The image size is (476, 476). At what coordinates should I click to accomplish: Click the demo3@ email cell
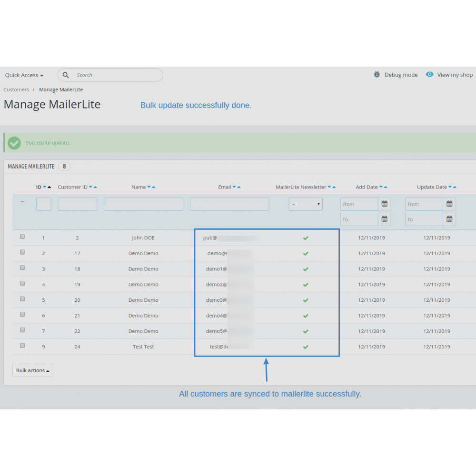tap(217, 300)
